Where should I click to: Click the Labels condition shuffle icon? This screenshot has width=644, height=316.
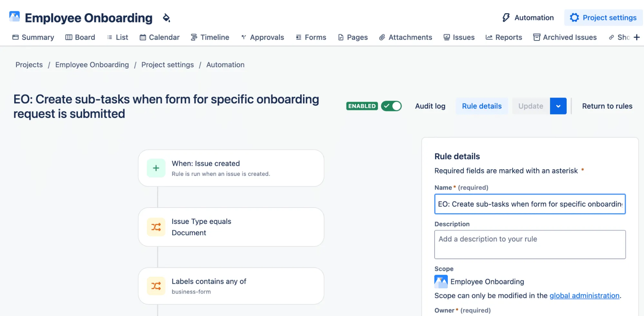click(x=156, y=286)
